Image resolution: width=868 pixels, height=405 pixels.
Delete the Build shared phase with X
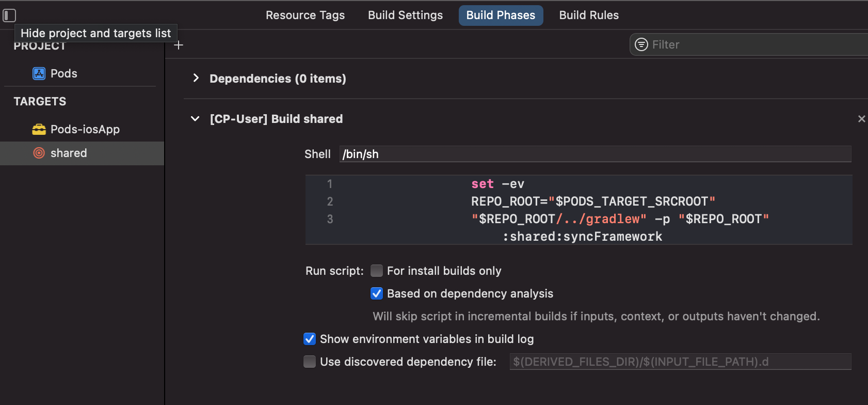861,119
